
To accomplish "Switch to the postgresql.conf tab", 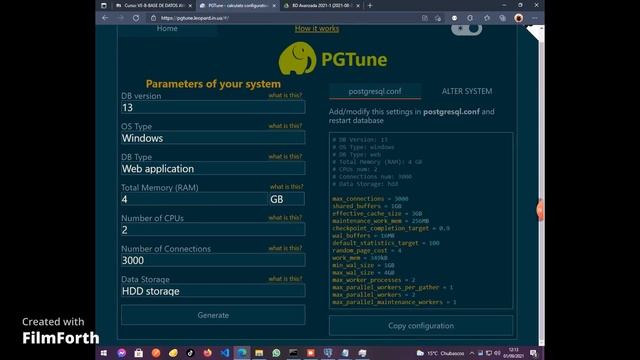I will (x=375, y=91).
